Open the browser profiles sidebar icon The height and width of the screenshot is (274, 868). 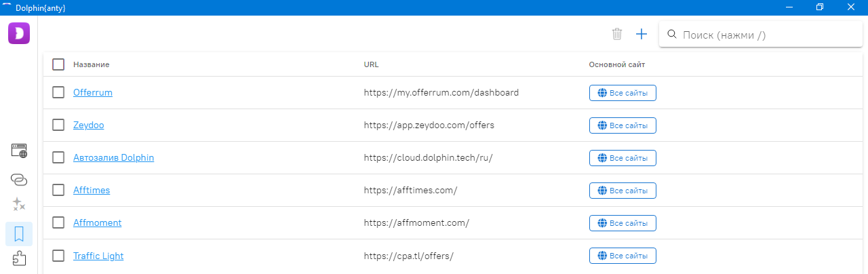[x=19, y=151]
